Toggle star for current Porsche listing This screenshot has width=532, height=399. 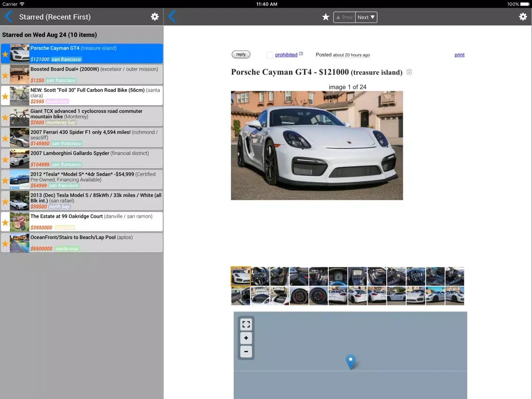[326, 17]
